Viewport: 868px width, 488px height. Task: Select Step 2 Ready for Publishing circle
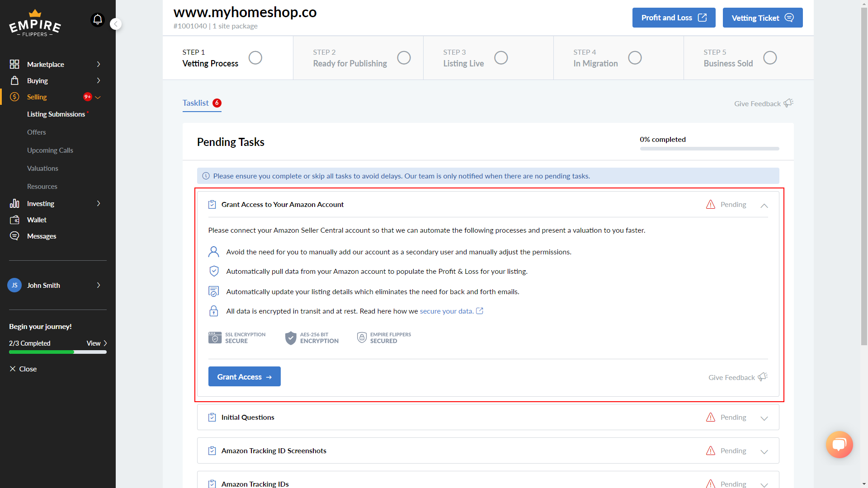404,58
